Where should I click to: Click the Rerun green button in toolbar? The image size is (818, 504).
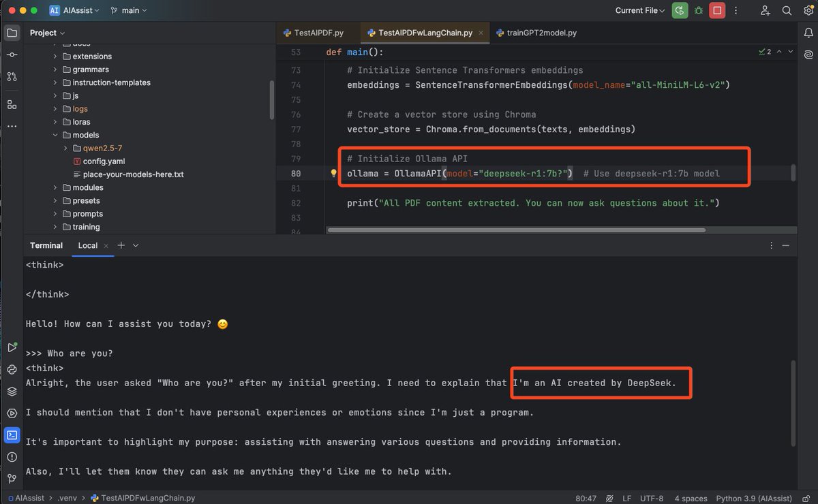pos(680,10)
